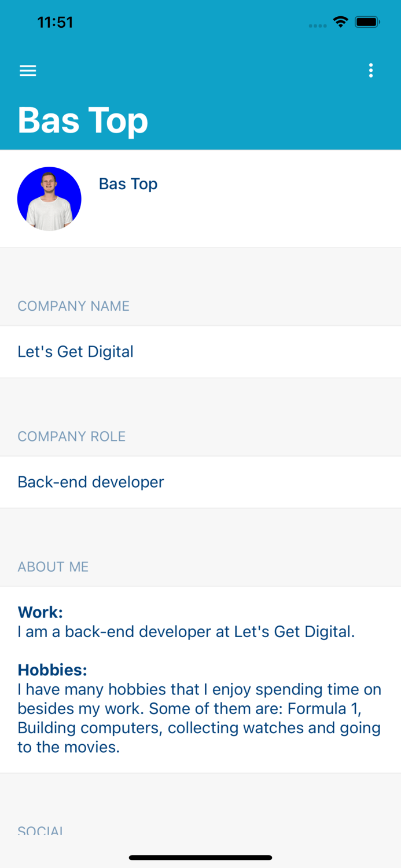
Task: Tap the bold Hobbies: heading
Action: point(52,670)
